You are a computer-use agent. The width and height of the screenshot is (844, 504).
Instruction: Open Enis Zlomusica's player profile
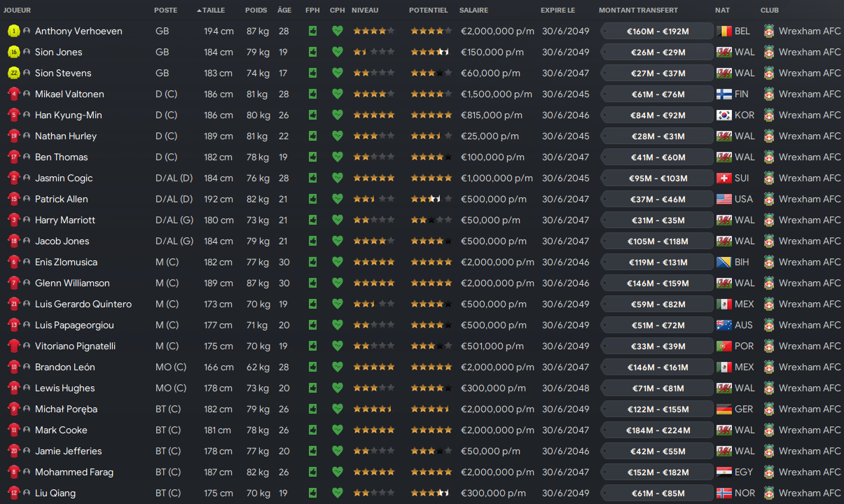[x=66, y=262]
